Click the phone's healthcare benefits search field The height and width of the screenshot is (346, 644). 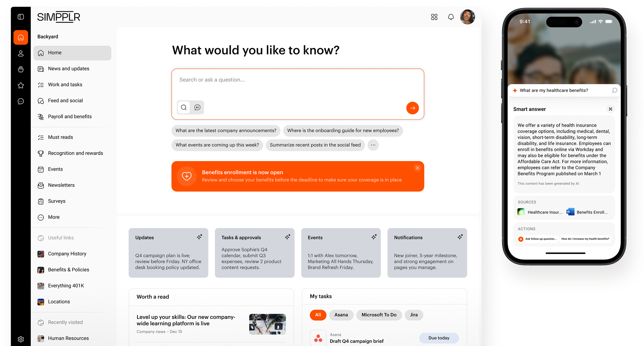coord(564,91)
